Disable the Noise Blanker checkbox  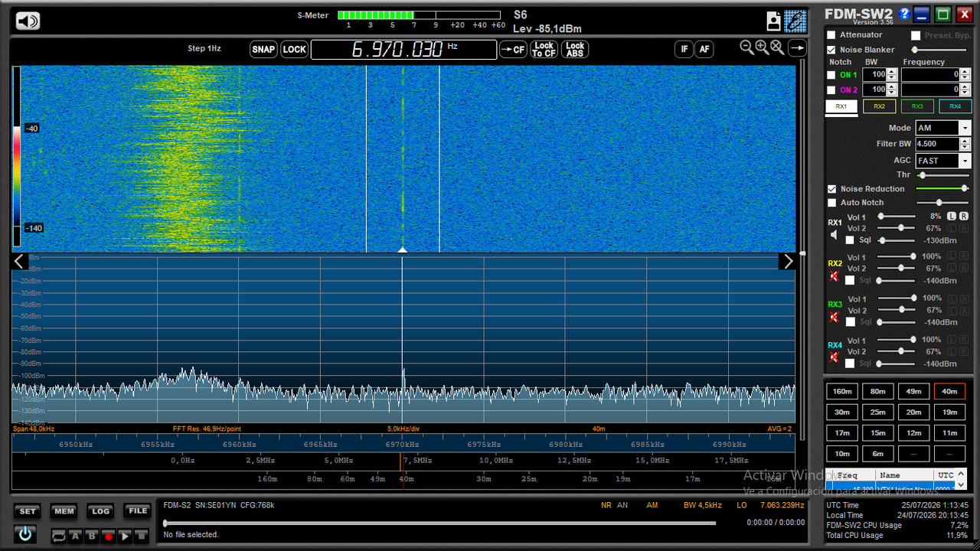[x=831, y=50]
